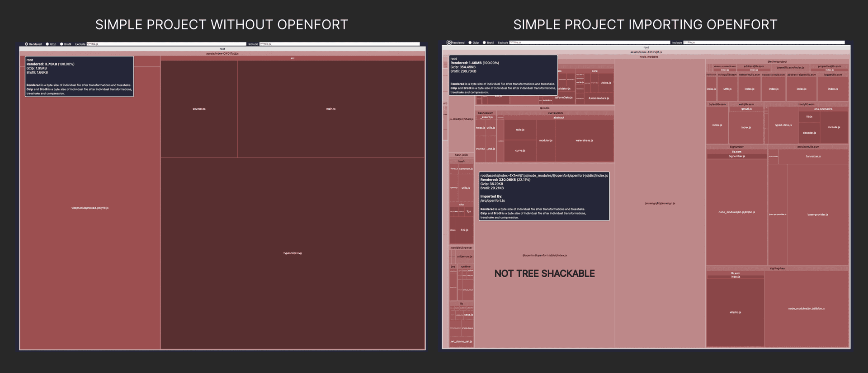Select the vite/modulepreload-polyfill.js block
Image resolution: width=868 pixels, height=373 pixels.
pos(90,208)
